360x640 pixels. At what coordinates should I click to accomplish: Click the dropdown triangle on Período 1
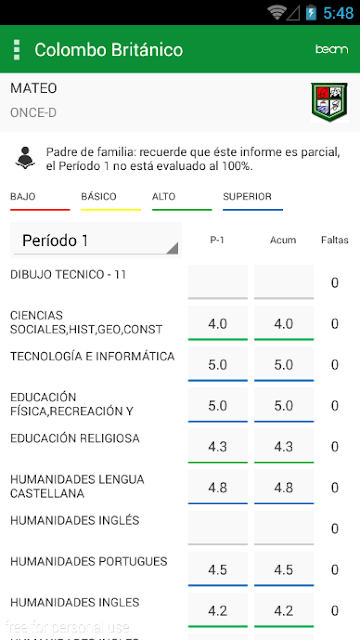coord(172,248)
